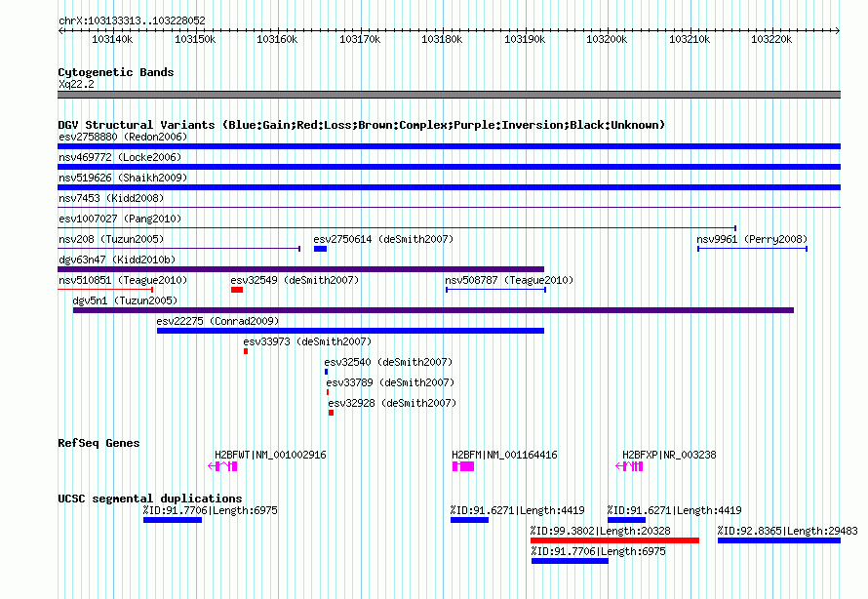Click the esv32928 (deSmith2007) red marker
This screenshot has height=599, width=868.
(331, 413)
